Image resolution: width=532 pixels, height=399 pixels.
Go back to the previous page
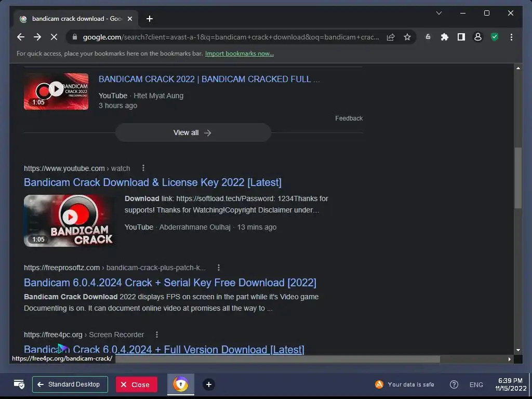tap(21, 37)
